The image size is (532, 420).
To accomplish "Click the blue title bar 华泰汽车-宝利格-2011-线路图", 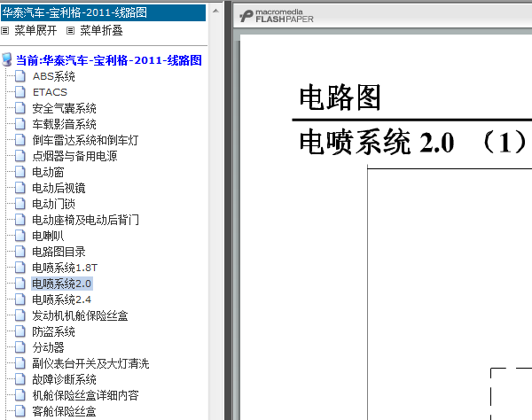I will pyautogui.click(x=103, y=12).
